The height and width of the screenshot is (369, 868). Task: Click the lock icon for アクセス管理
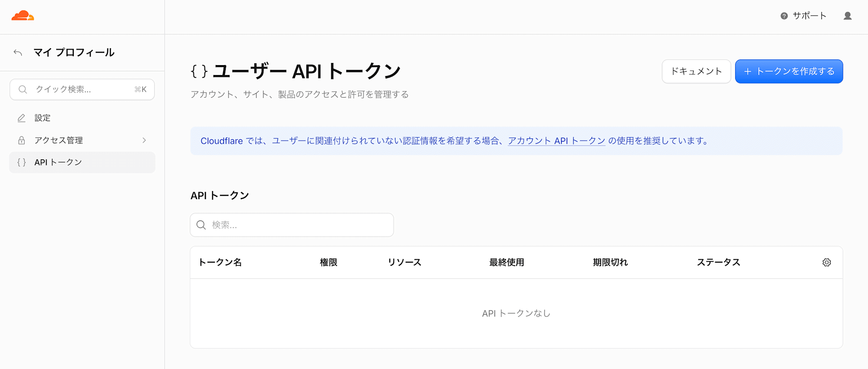click(21, 140)
